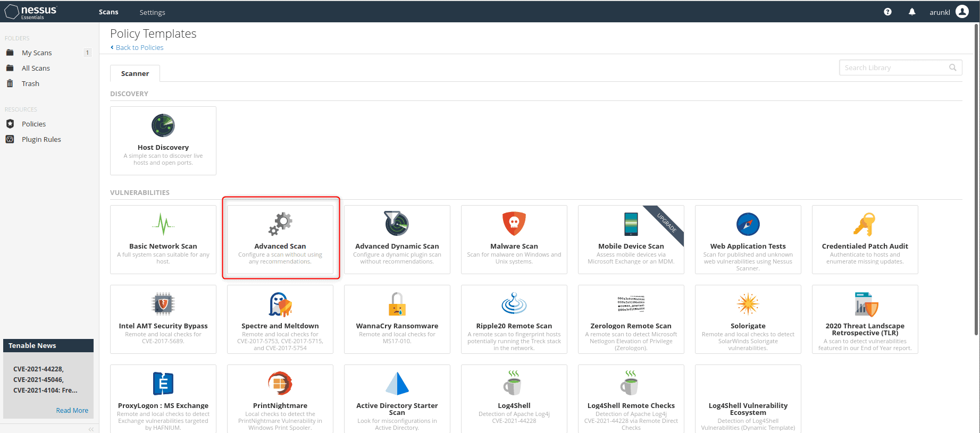Screen dimensions: 980x433
Task: Follow the Read More news link
Action: (72, 410)
